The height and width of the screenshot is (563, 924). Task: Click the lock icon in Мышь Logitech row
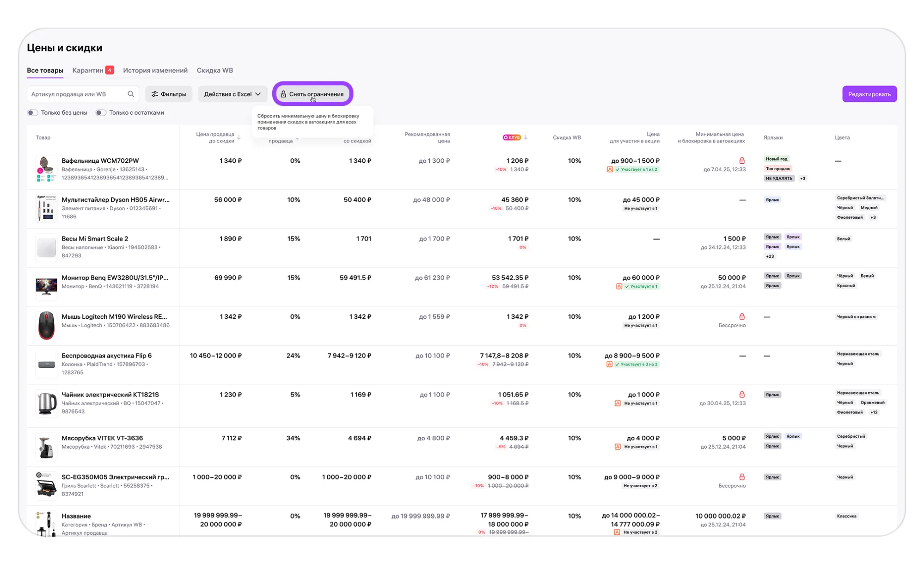741,316
